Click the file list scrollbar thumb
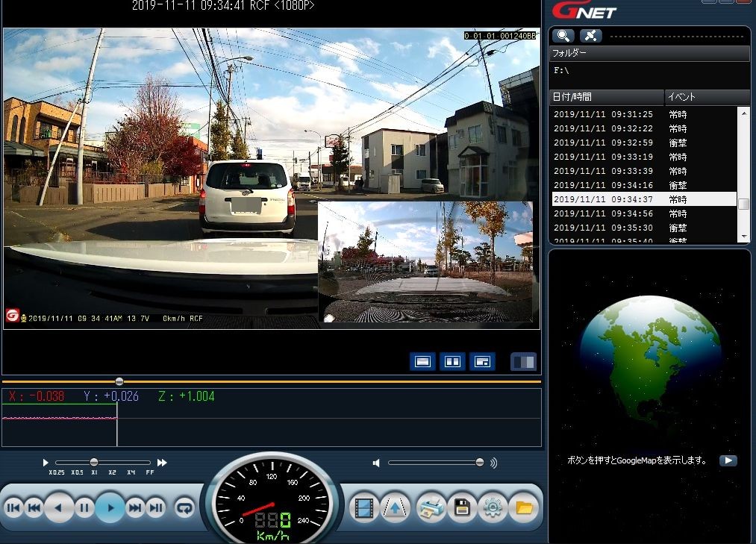The image size is (756, 544). [744, 204]
